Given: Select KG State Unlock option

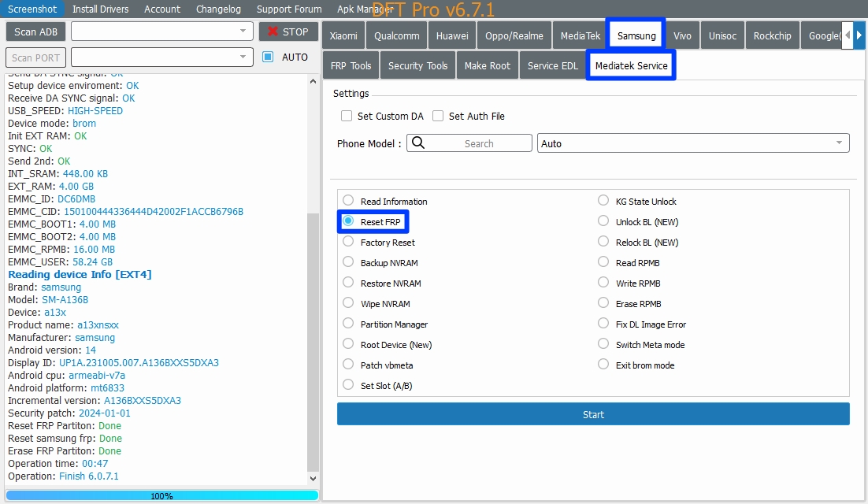Looking at the screenshot, I should (603, 200).
